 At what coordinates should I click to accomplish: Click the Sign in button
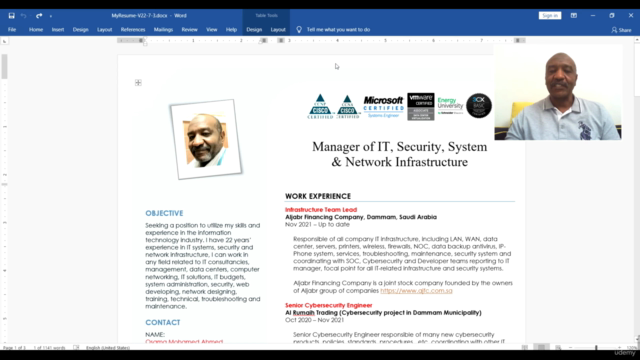(x=550, y=16)
